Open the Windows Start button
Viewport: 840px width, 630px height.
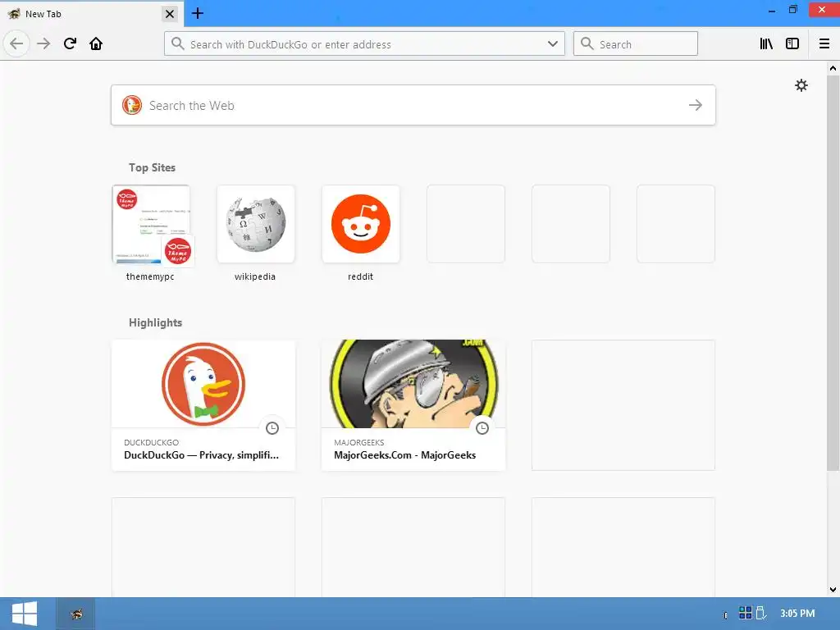pos(24,614)
